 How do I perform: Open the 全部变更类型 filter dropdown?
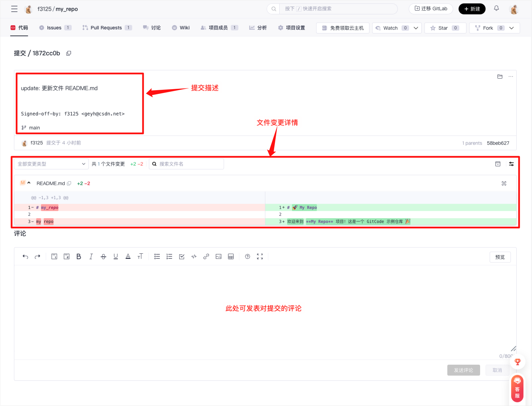51,164
